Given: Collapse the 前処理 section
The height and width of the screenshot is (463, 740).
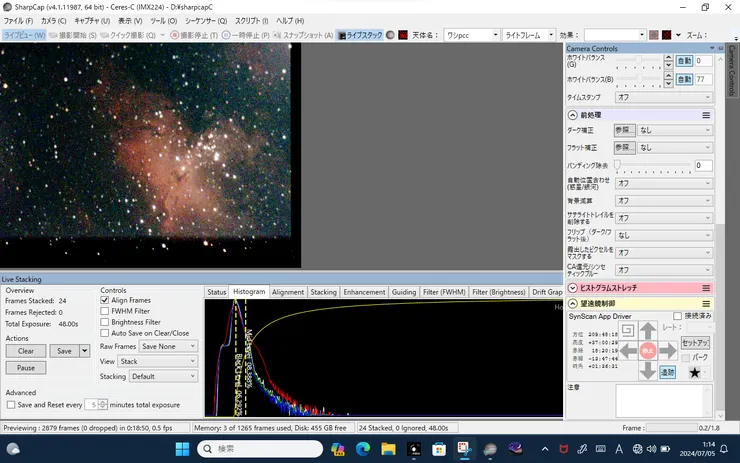Looking at the screenshot, I should [572, 115].
